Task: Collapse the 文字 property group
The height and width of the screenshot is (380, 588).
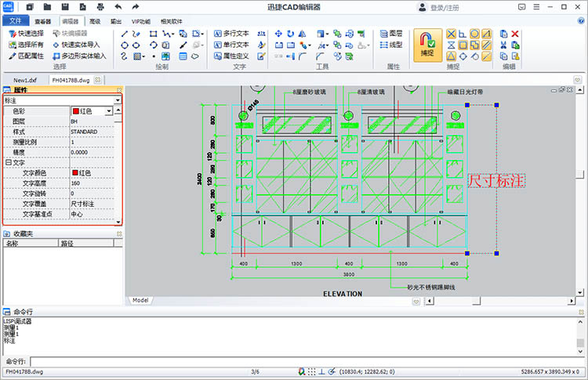Action: coord(8,163)
